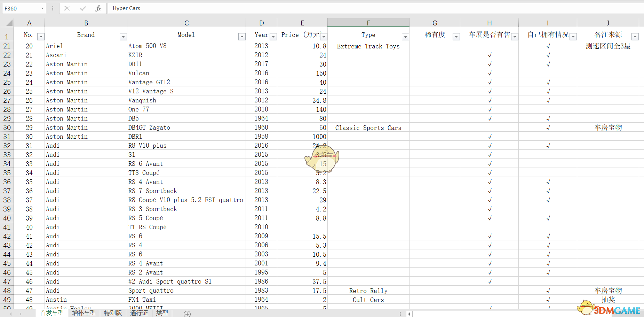Click the left scroll arrow of horizontal scrollbar
This screenshot has width=644, height=317.
click(409, 314)
